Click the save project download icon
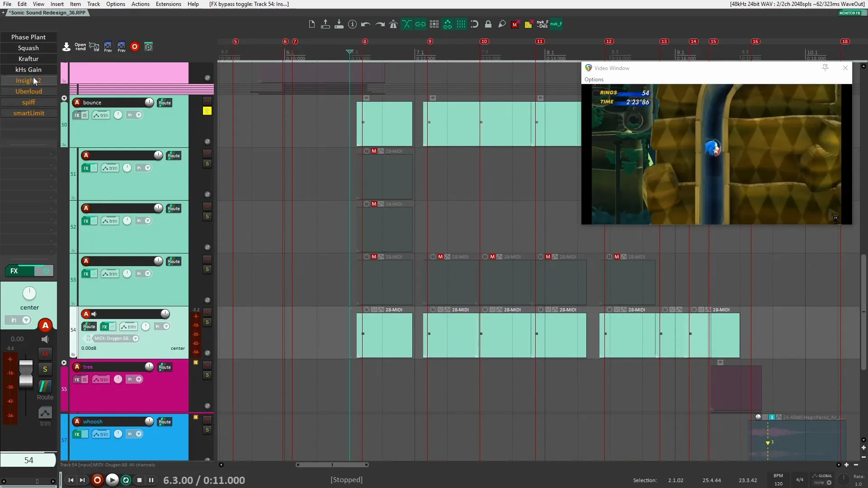868x488 pixels. [339, 24]
